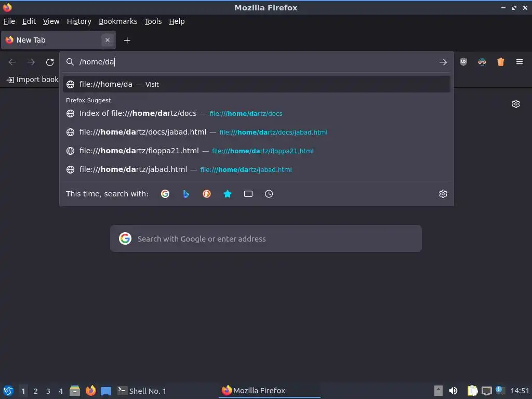Click the magnifier icon in address bar
This screenshot has width=532, height=399.
70,62
